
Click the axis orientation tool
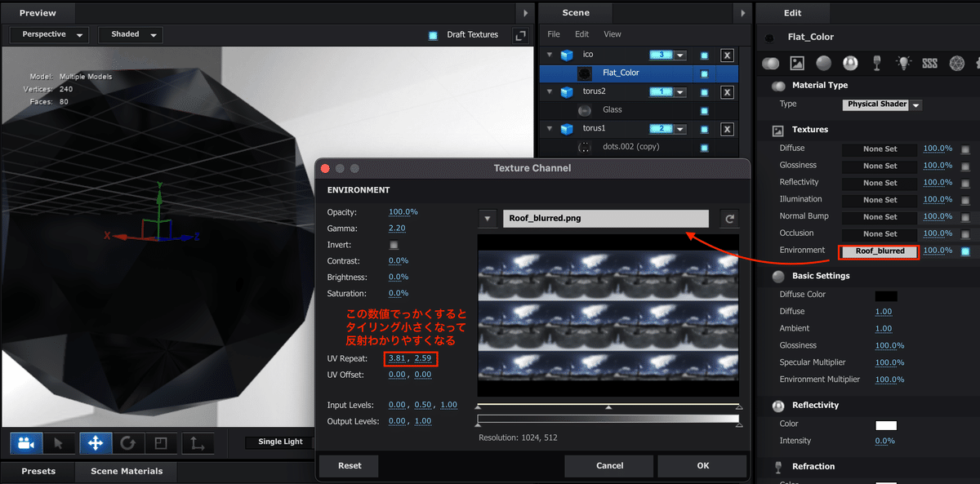click(198, 442)
